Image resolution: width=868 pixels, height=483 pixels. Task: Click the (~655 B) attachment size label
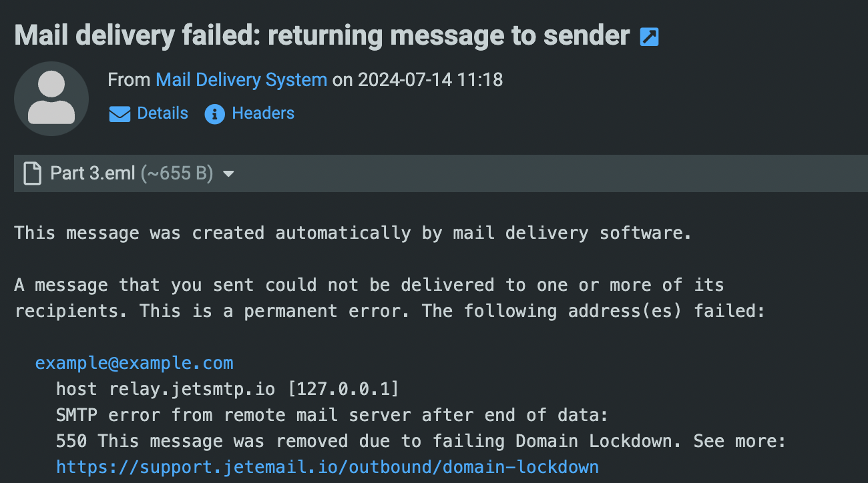tap(176, 173)
